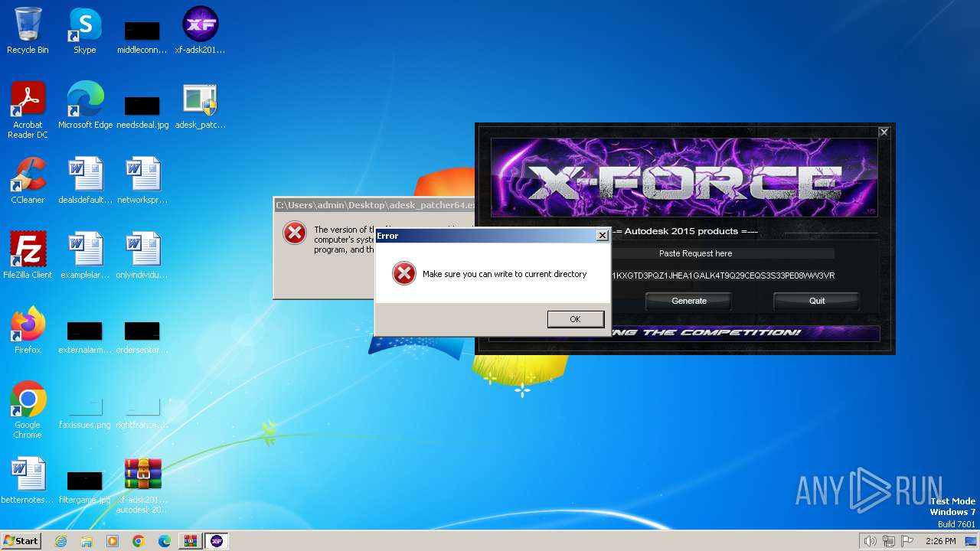Click Quit in X-Force keygen
The height and width of the screenshot is (551, 980).
coord(817,301)
